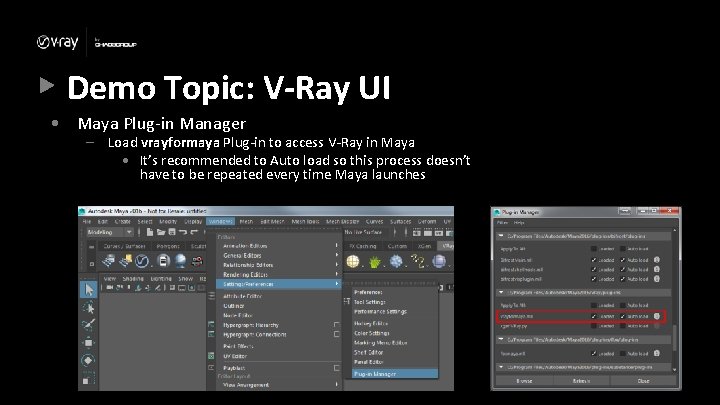Open Hypergraph: Hierarchy option box
This screenshot has height=405, width=720.
coord(337,325)
